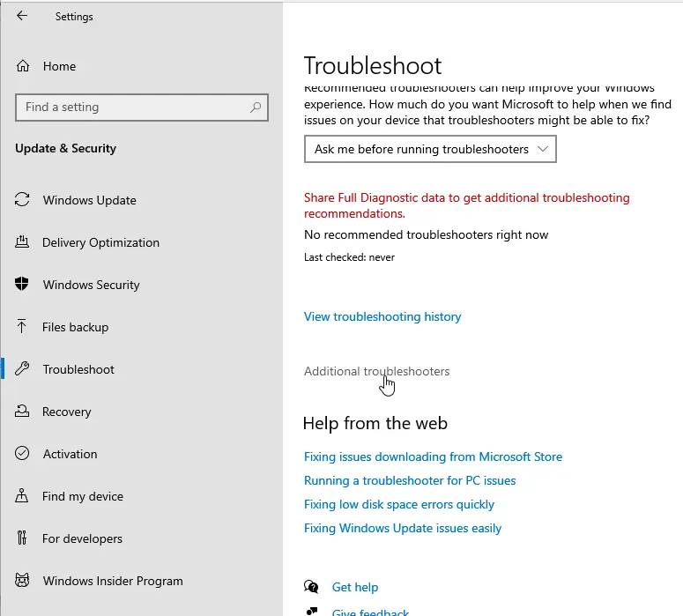
Task: Click No recommended troubleshooters right now text
Action: pyautogui.click(x=426, y=234)
